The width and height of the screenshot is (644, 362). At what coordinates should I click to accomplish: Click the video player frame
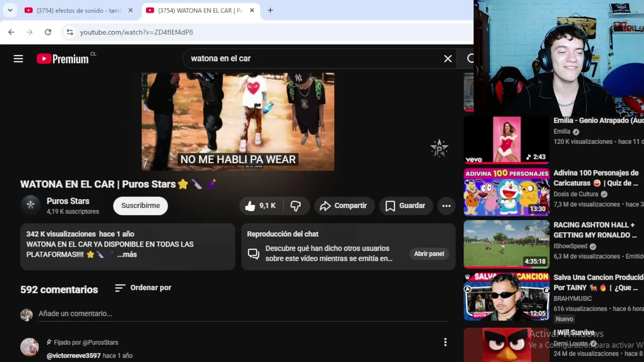(237, 122)
